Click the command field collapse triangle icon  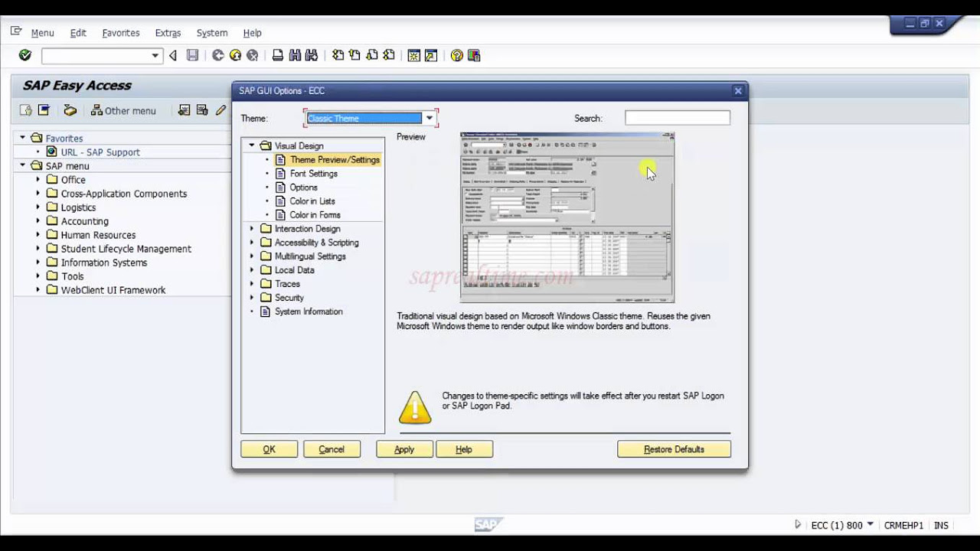point(173,55)
